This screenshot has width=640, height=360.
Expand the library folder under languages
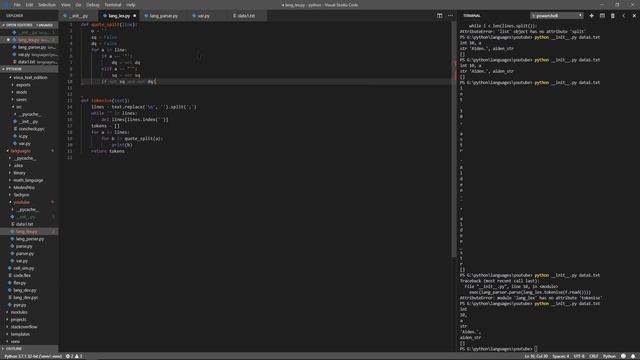[19, 173]
